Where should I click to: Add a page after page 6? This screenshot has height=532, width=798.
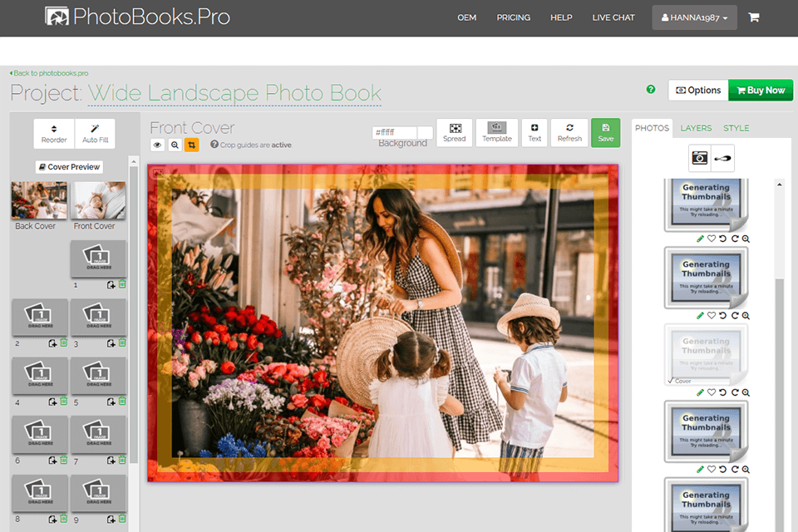point(52,461)
